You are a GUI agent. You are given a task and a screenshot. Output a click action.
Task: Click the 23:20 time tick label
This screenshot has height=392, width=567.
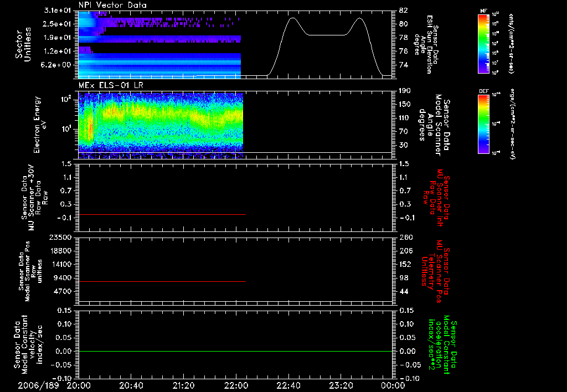coord(341,385)
